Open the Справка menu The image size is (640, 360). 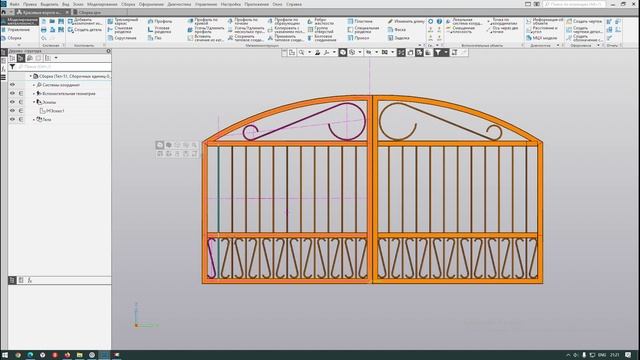[x=294, y=4]
